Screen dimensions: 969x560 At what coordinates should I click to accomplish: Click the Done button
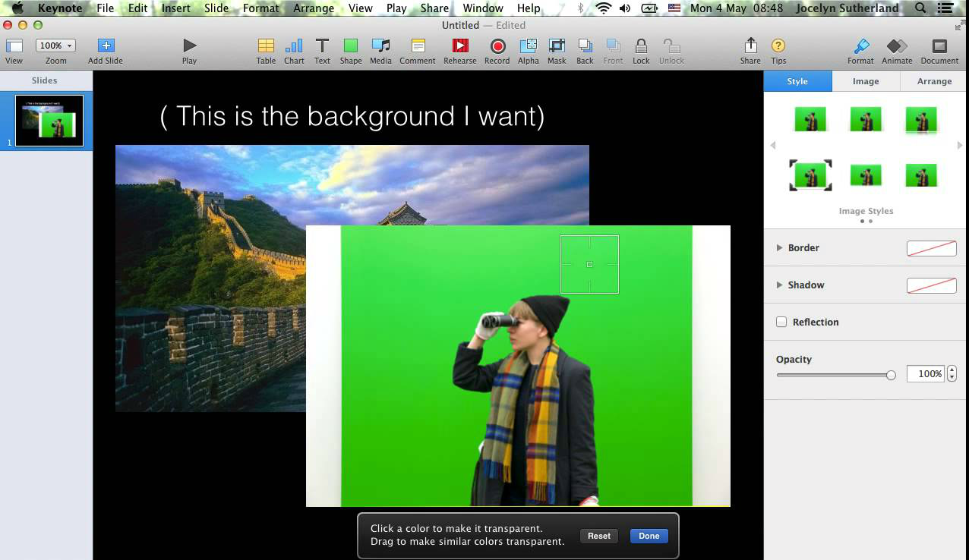[649, 536]
